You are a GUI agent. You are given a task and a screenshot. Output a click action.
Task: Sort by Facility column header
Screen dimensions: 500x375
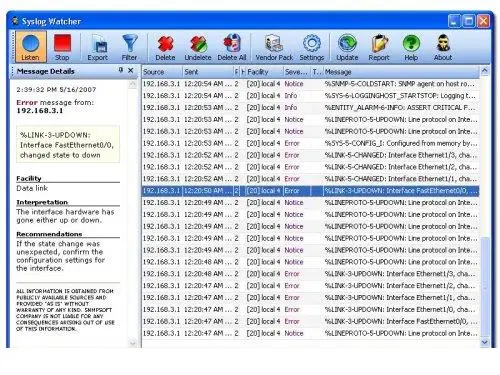[265, 72]
